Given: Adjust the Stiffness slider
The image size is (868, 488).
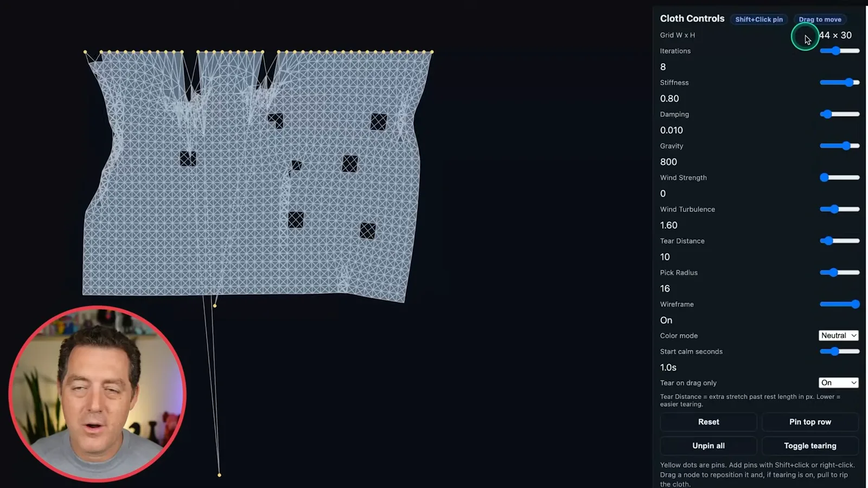Looking at the screenshot, I should coord(840,82).
